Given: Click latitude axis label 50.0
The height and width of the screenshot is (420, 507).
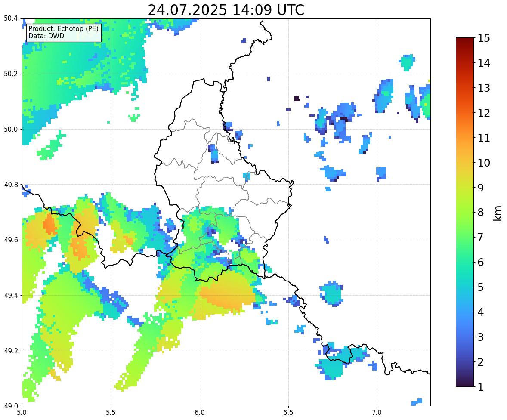Looking at the screenshot, I should tap(11, 130).
